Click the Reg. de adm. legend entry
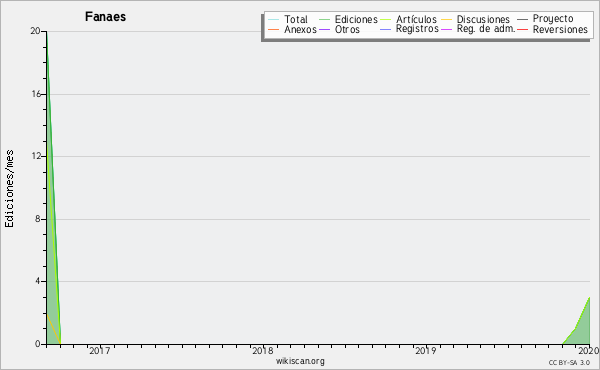This screenshot has height=370, width=600. [x=486, y=29]
